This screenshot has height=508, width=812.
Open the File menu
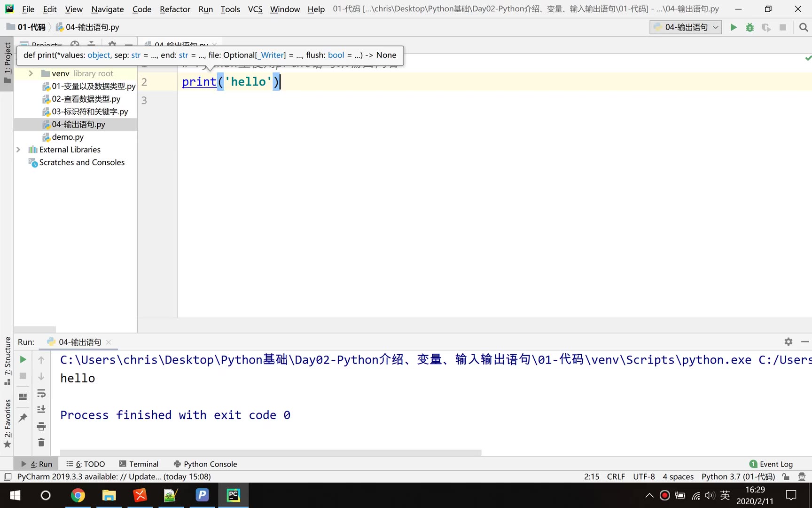tap(28, 9)
